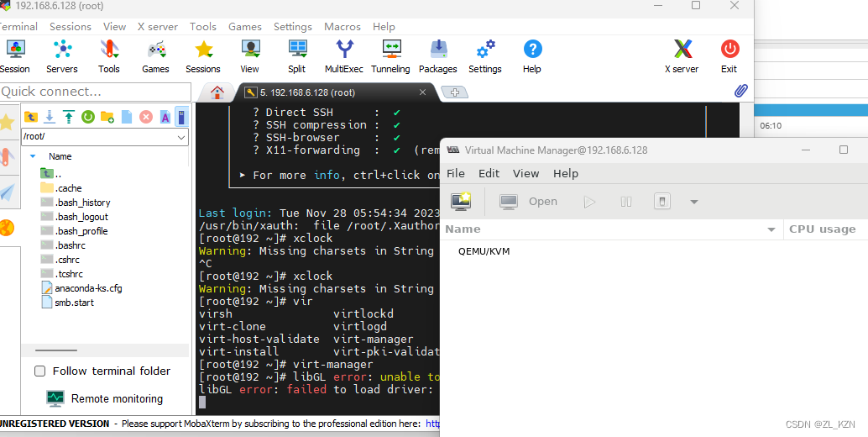The image size is (868, 437).
Task: Open the Macros menu
Action: coord(342,27)
